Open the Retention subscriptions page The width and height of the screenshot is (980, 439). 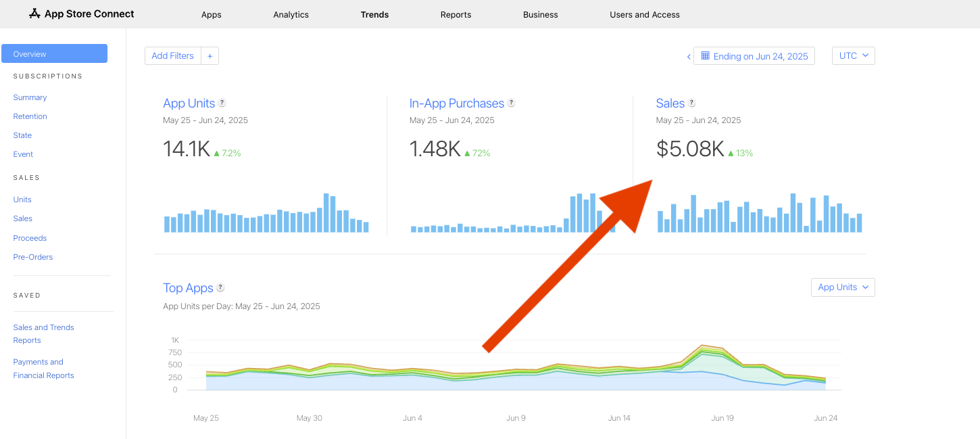[30, 116]
